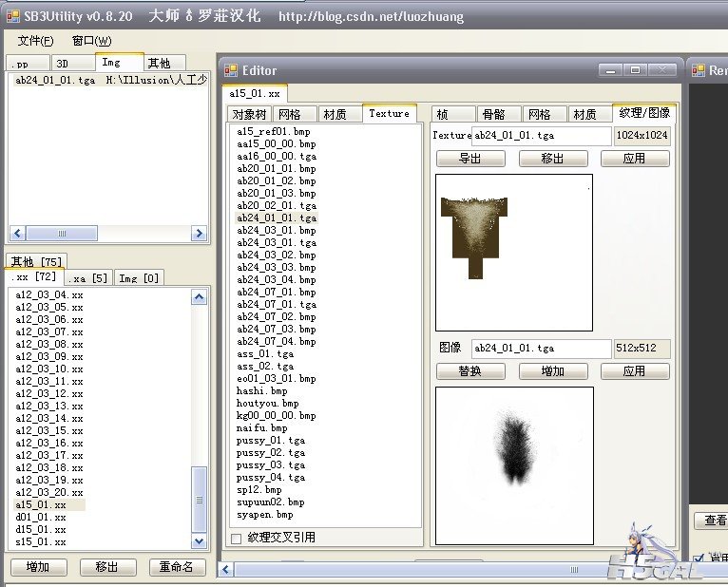Click the 替换 button
This screenshot has height=587, width=728.
click(x=470, y=371)
